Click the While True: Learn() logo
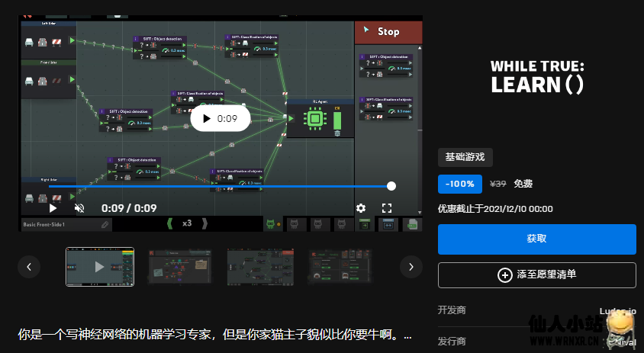This screenshot has height=353, width=644. 537,77
